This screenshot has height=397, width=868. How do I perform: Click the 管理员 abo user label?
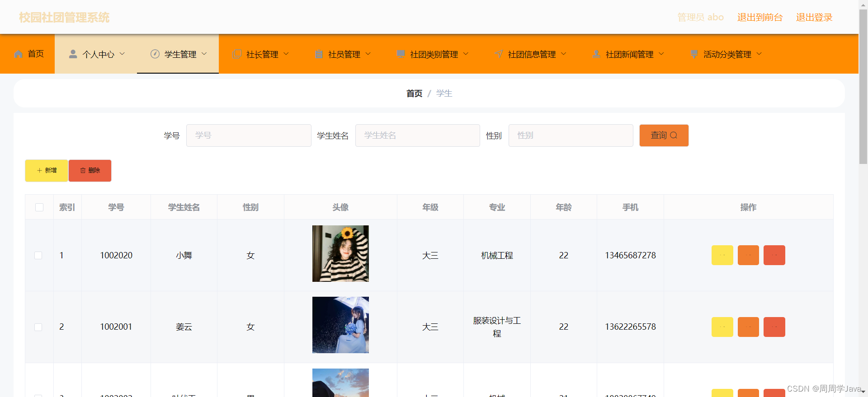click(700, 17)
